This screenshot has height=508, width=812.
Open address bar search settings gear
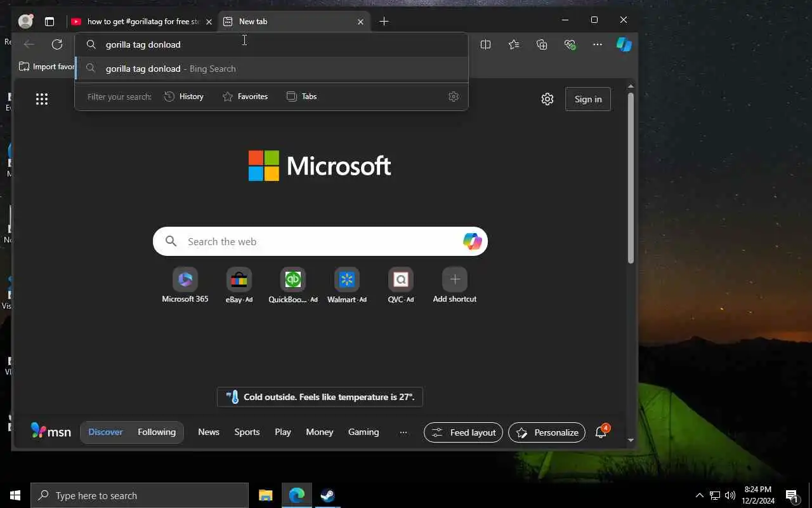pyautogui.click(x=454, y=97)
